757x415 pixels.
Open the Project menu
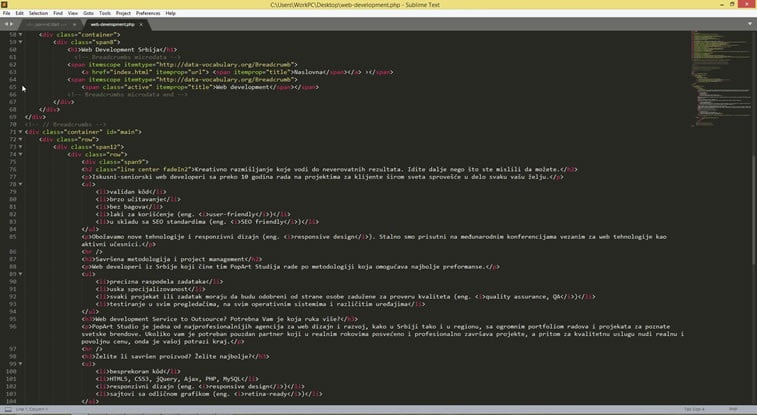(x=123, y=13)
